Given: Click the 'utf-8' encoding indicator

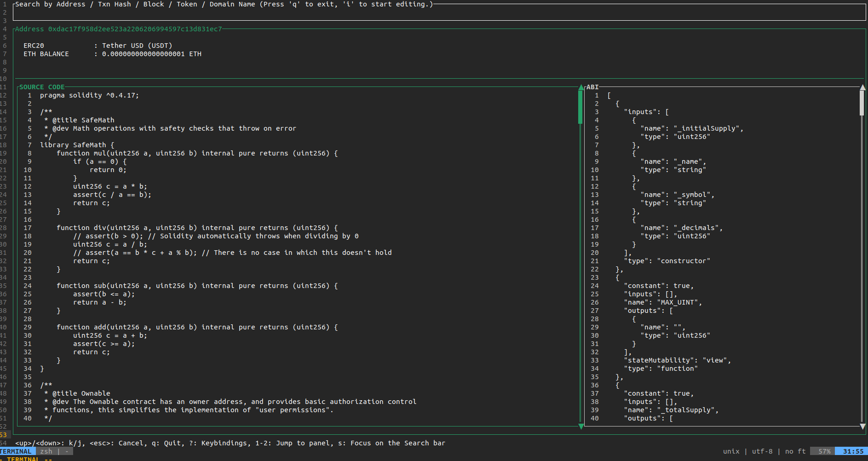Looking at the screenshot, I should coord(762,451).
